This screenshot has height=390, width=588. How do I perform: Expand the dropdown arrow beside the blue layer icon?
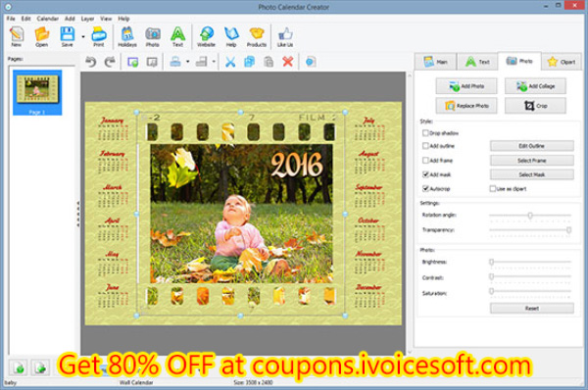(188, 62)
